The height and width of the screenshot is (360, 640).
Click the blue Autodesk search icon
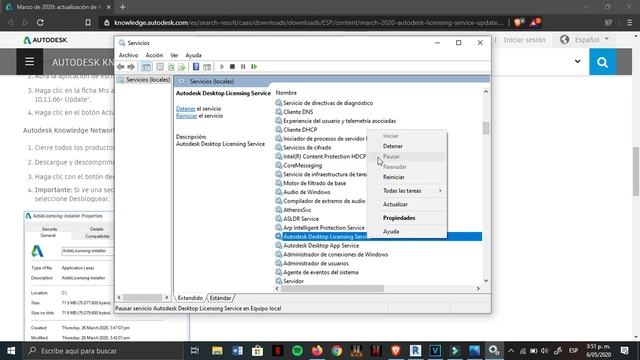pyautogui.click(x=602, y=62)
